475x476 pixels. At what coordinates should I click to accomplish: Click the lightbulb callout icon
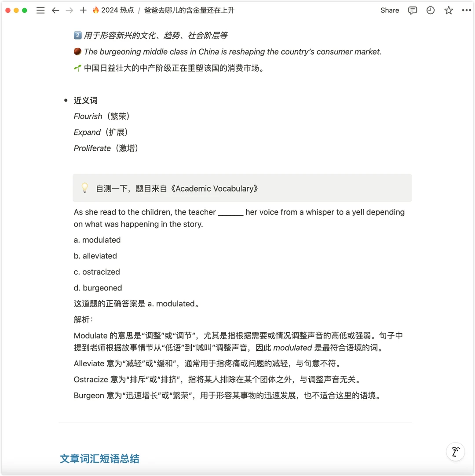85,188
